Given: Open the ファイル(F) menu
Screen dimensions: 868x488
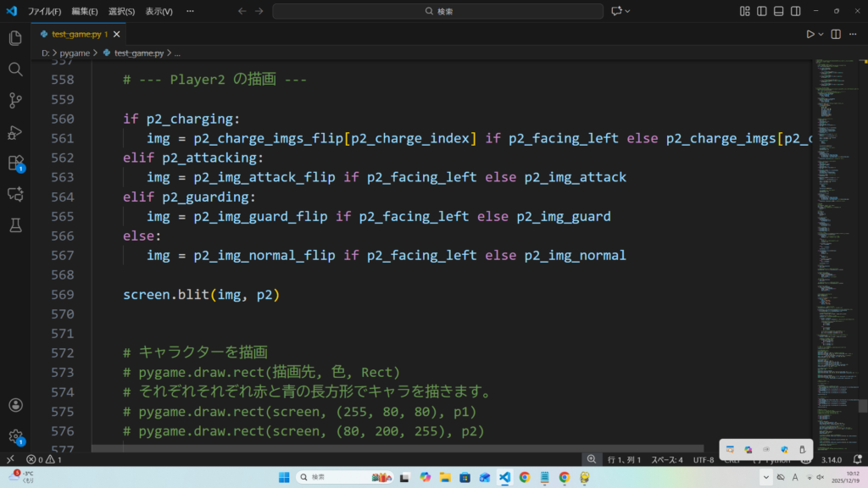Looking at the screenshot, I should click(45, 11).
